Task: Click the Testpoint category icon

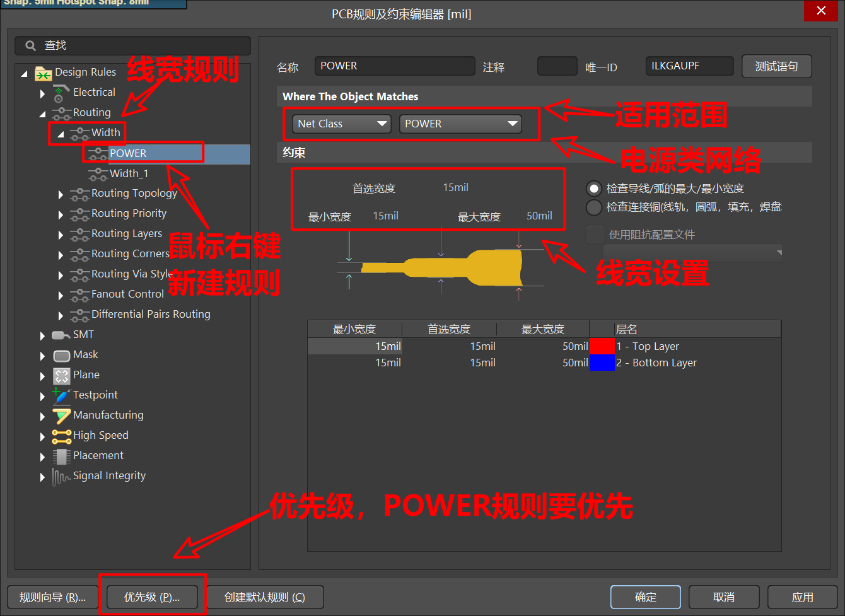Action: [x=61, y=395]
